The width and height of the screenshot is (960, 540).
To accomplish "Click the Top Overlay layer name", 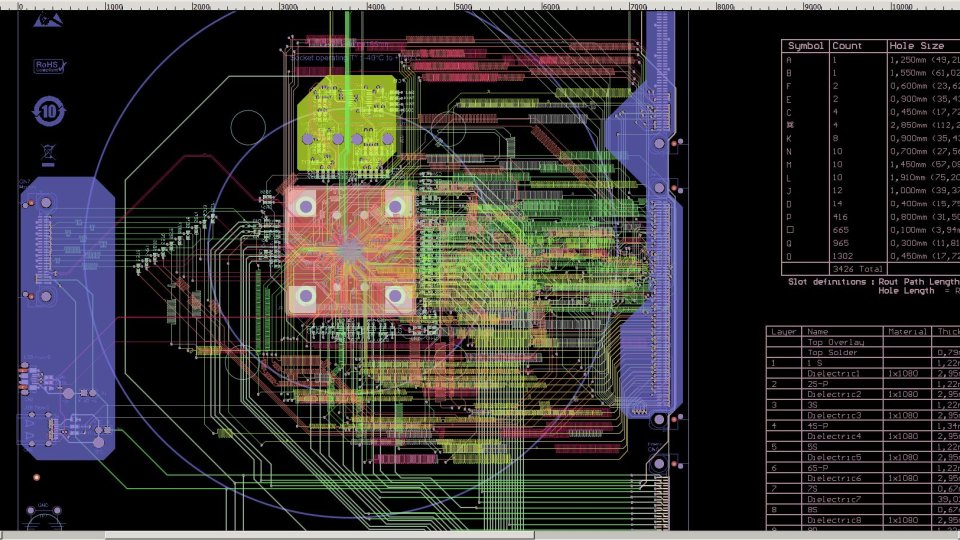I will coord(836,342).
